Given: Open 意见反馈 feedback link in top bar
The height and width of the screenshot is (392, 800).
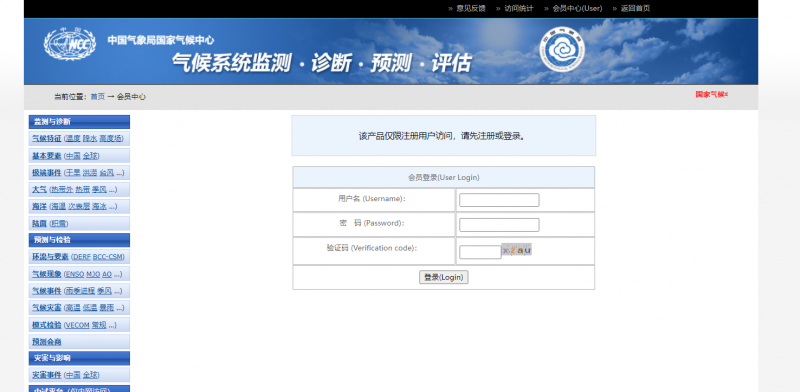Looking at the screenshot, I should coord(471,8).
